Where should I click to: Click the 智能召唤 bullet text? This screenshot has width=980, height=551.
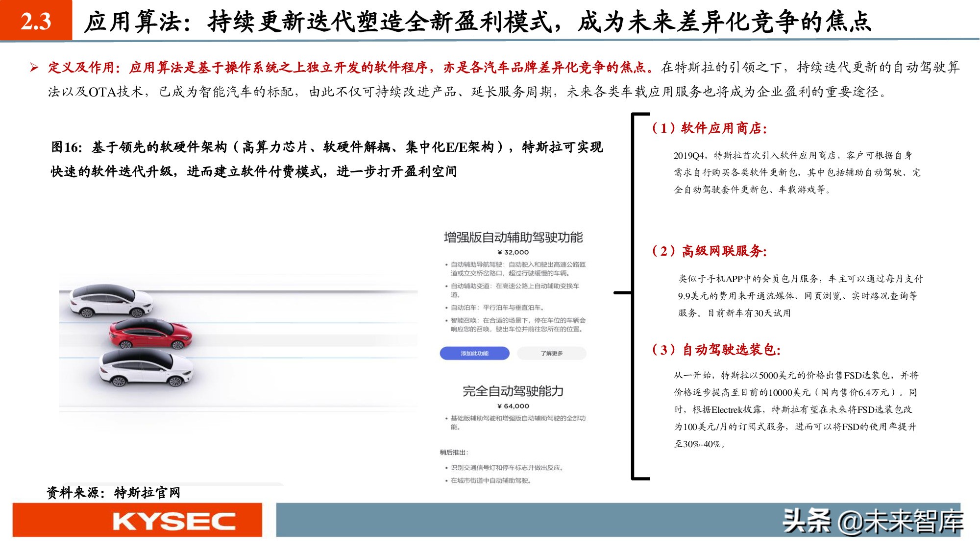click(518, 325)
